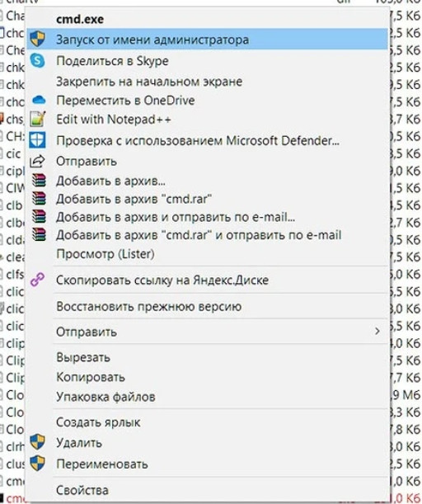Screen dimensions: 422x504
Task: Click the share arrow icon beside Отправить
Action: (x=38, y=161)
